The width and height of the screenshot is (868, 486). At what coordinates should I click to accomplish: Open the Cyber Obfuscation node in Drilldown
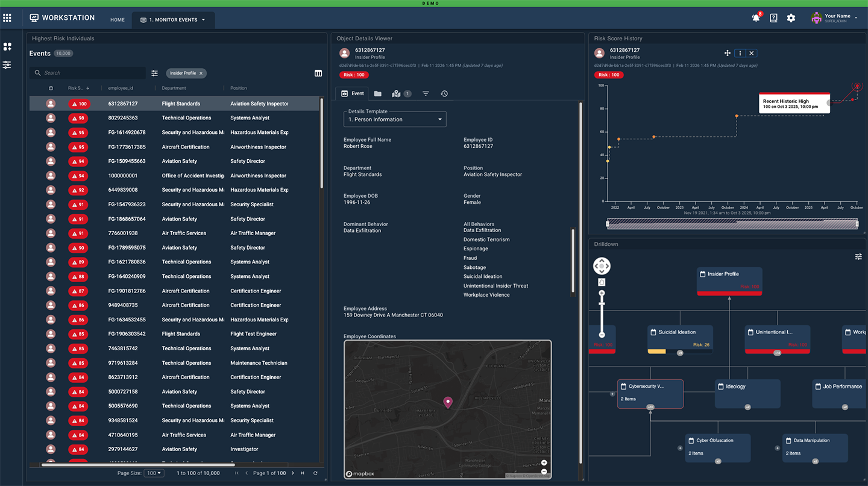[717, 447]
